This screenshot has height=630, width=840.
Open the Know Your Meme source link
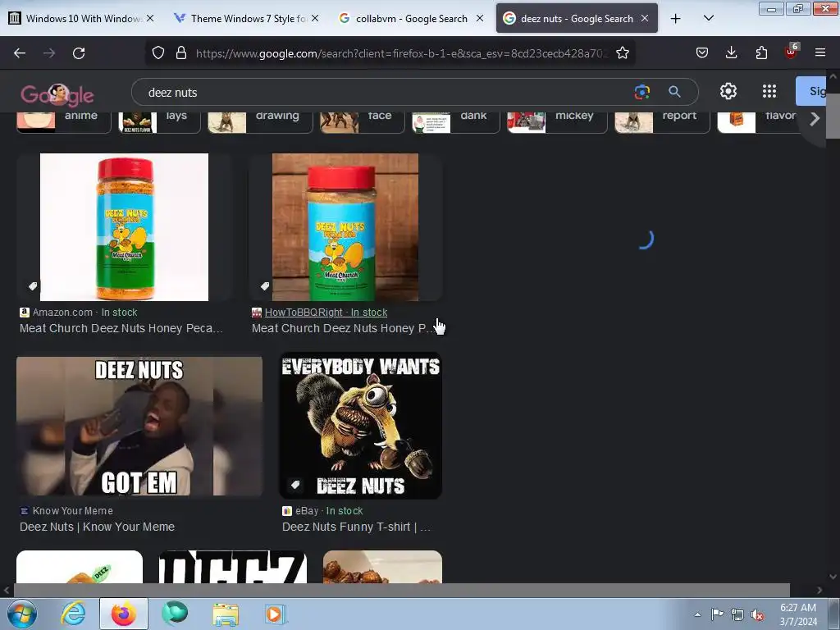pos(72,511)
